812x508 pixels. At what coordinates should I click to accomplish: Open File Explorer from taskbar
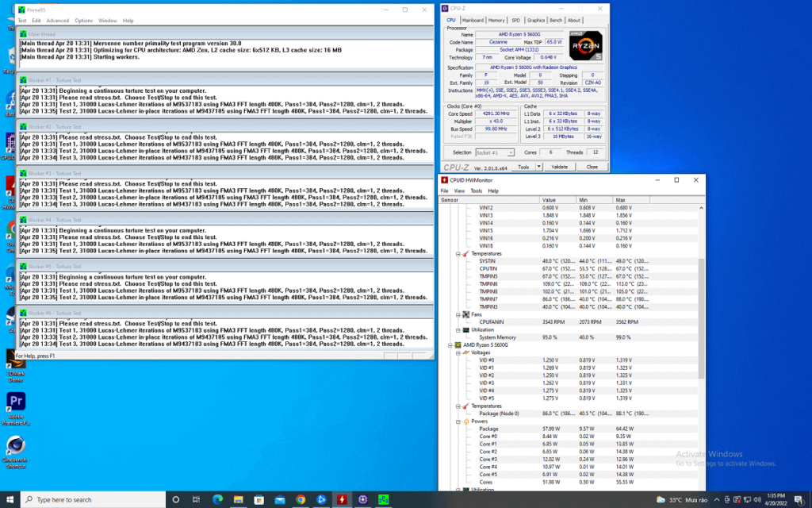tap(238, 499)
